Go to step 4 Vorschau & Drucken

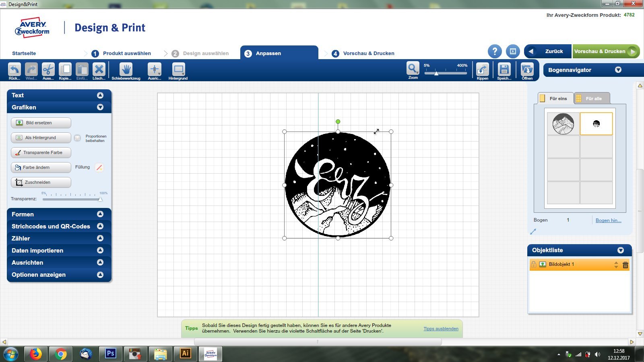click(x=363, y=53)
